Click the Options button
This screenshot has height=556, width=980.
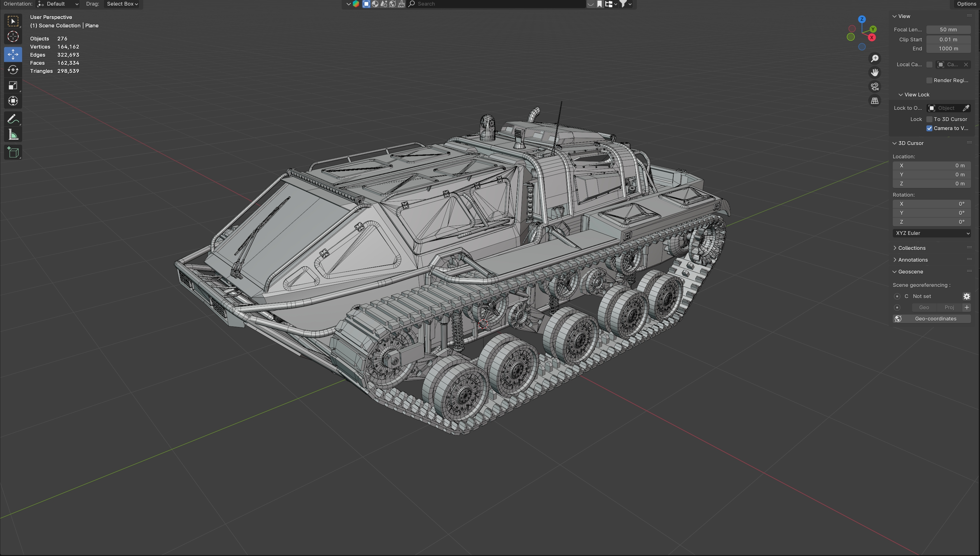pyautogui.click(x=967, y=4)
